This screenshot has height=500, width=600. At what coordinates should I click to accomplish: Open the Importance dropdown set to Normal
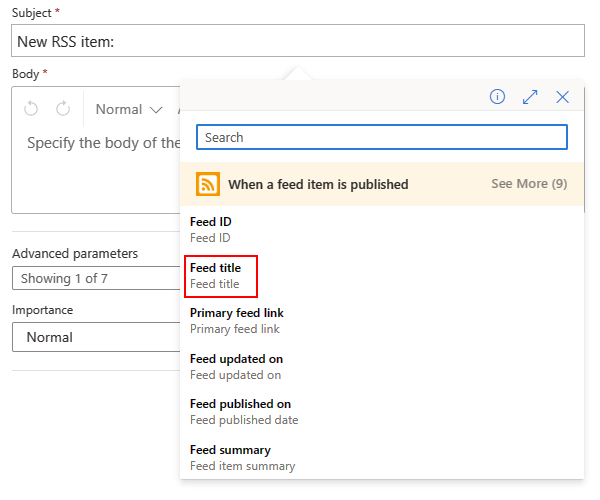click(95, 337)
